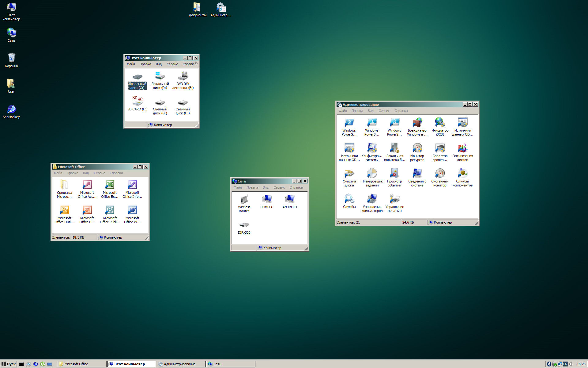Image resolution: width=588 pixels, height=368 pixels.
Task: Click the EN language indicator in tray
Action: coord(565,364)
